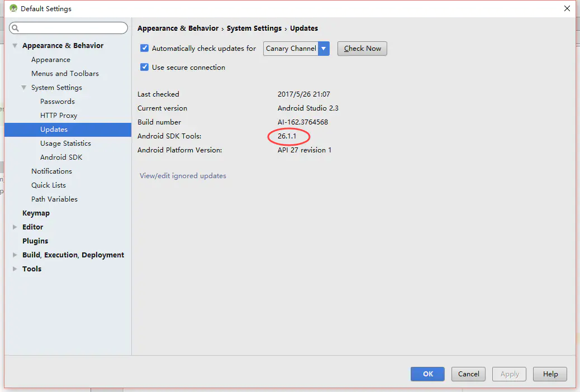Open Help for this dialog
Screen dimensions: 580x392
(550, 374)
